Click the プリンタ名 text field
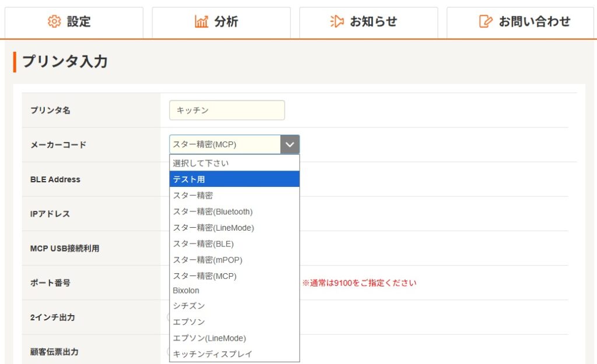This screenshot has width=597, height=364. click(x=227, y=110)
